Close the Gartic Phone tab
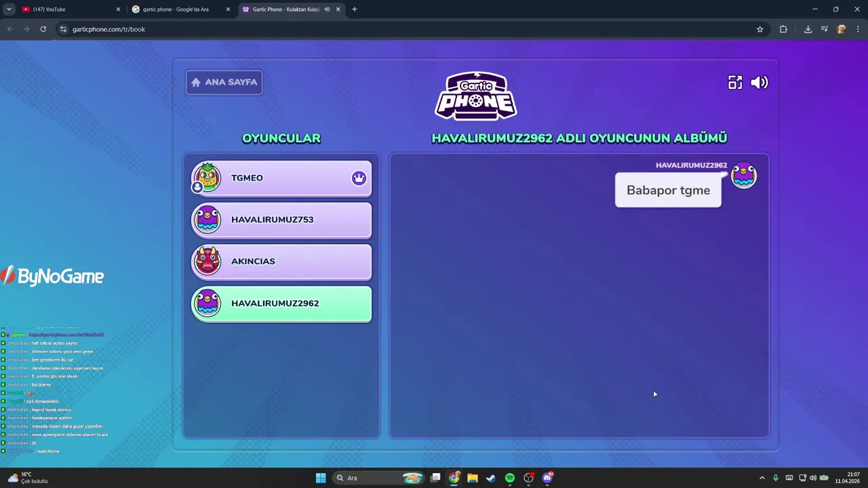 (x=338, y=9)
